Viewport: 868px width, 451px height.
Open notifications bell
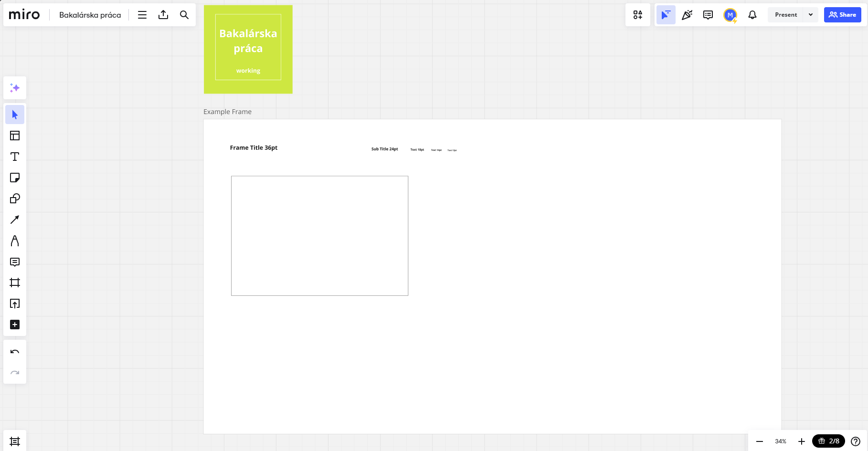[752, 15]
